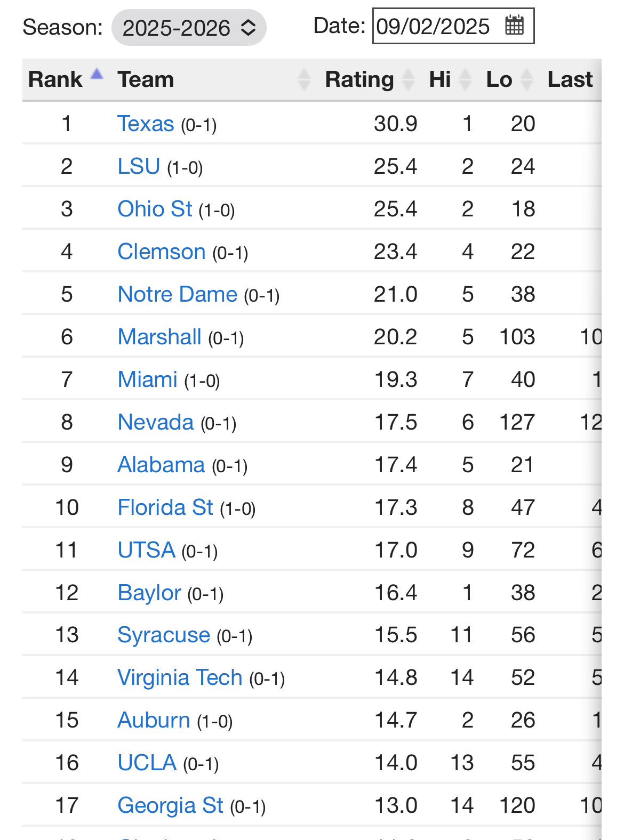
Task: Open the Texas team link
Action: 146,124
